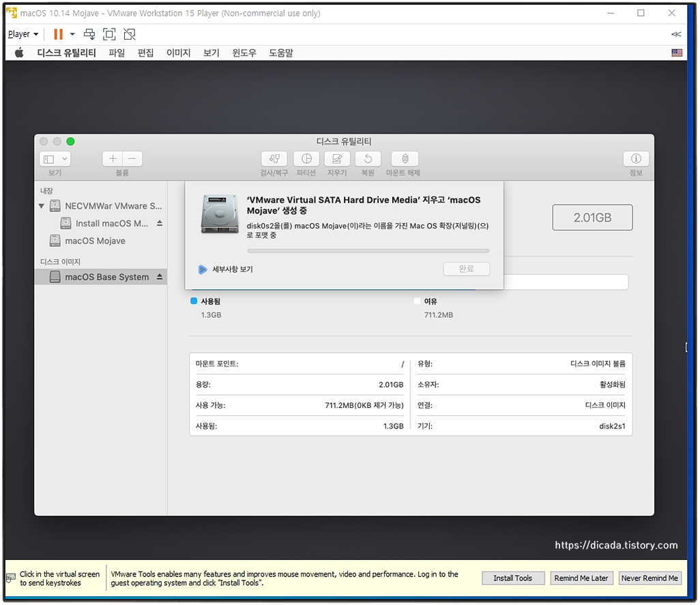Click the add volume plus button
This screenshot has height=605, width=700.
[113, 159]
